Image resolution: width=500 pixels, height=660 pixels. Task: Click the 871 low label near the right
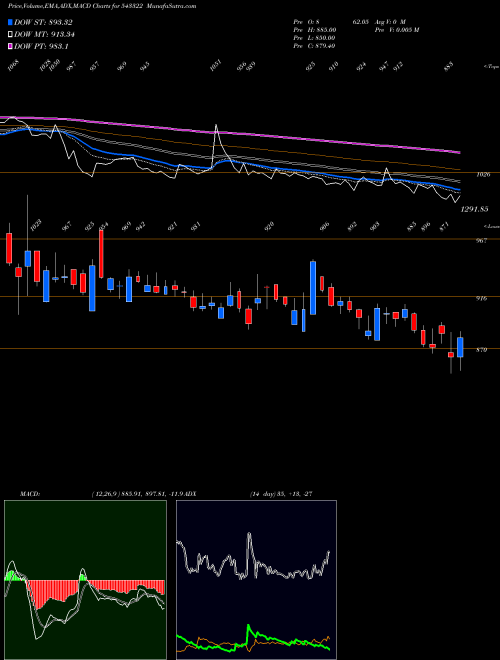445,226
